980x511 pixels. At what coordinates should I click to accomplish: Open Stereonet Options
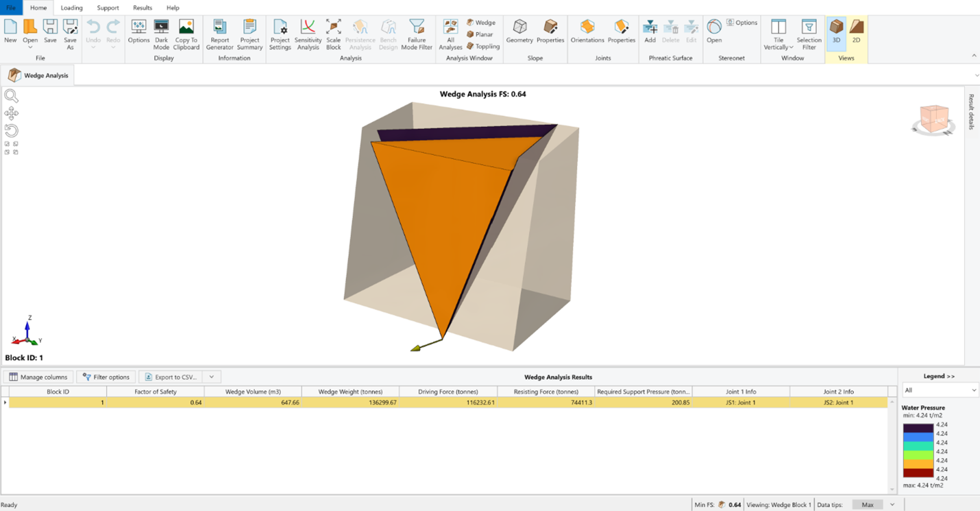[742, 23]
